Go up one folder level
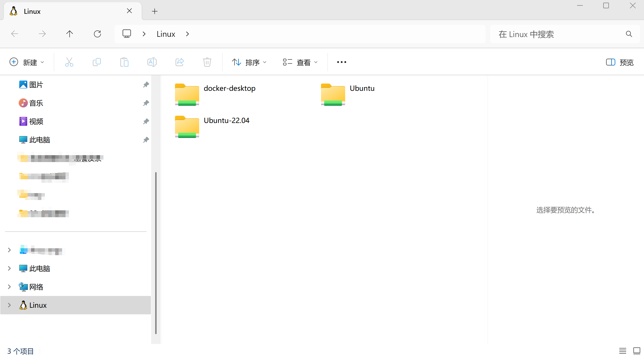This screenshot has height=356, width=644. (70, 34)
